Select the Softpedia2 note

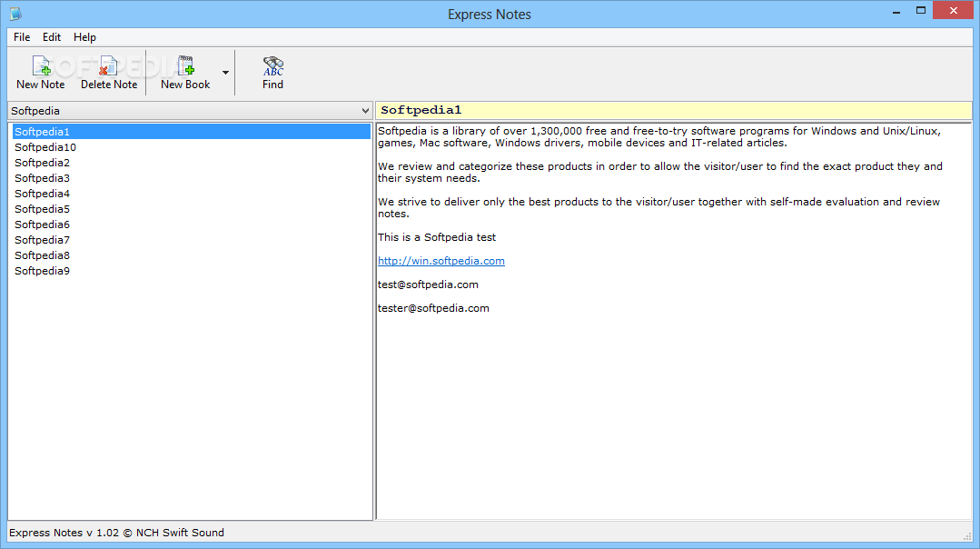pyautogui.click(x=192, y=163)
